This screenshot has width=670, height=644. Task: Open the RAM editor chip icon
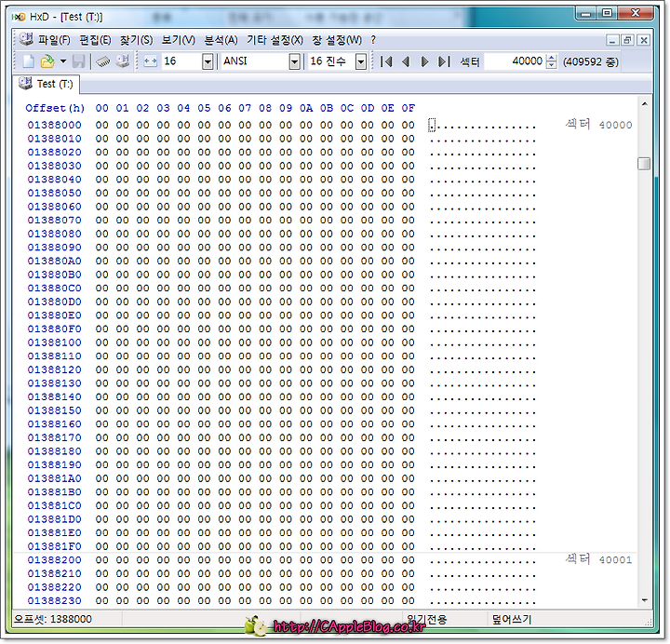click(103, 61)
